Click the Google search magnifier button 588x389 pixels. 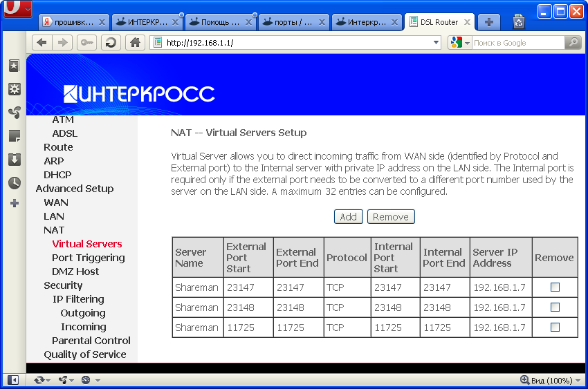[573, 43]
